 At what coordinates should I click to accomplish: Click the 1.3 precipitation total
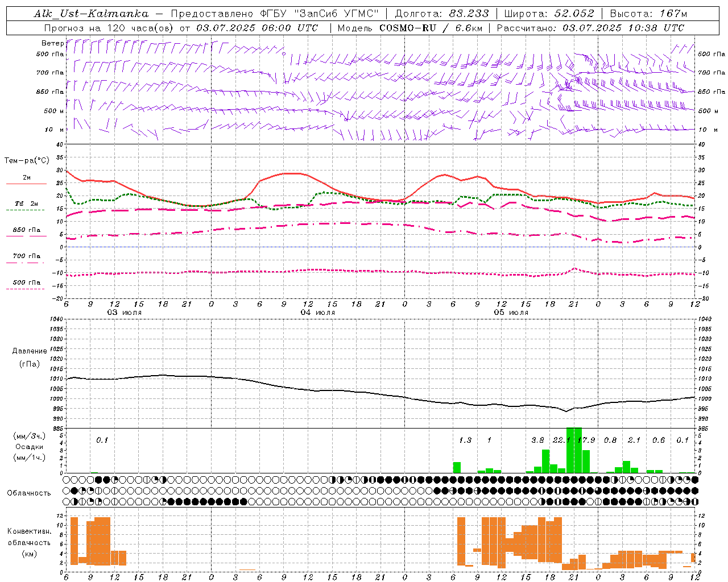[x=465, y=440]
